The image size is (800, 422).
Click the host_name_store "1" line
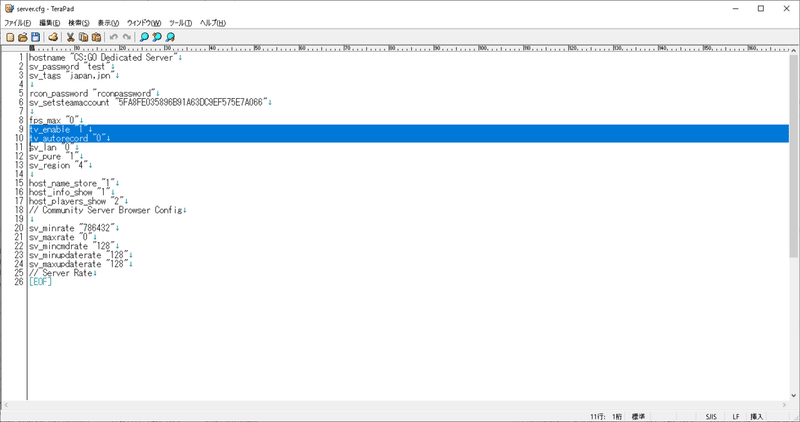72,183
